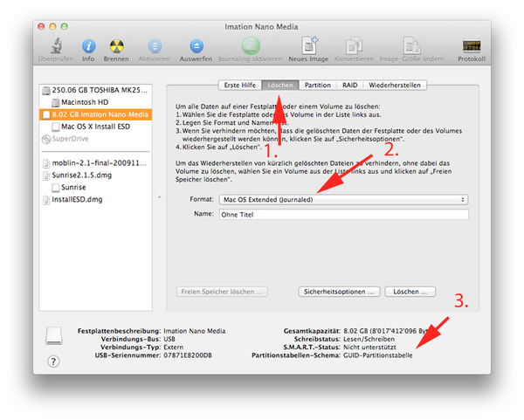Switch to the Partition tab
Image resolution: width=524 pixels, height=420 pixels.
coord(317,86)
